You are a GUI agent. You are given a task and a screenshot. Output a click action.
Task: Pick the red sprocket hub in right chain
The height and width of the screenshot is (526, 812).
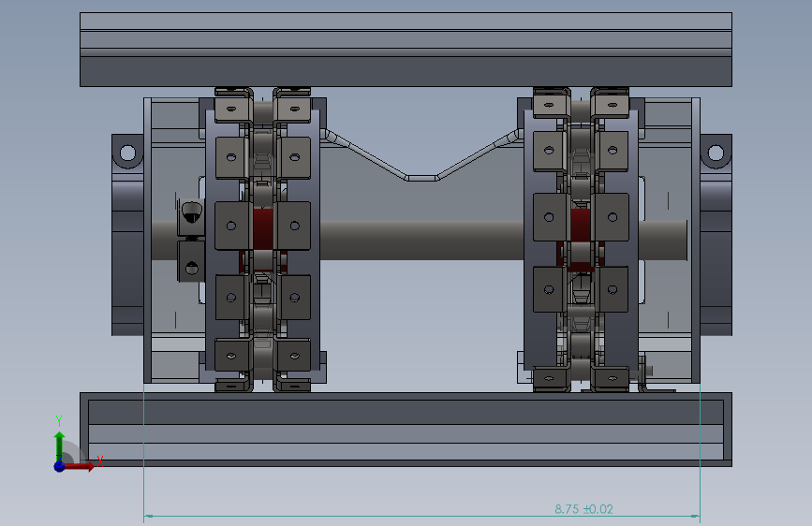point(581,226)
